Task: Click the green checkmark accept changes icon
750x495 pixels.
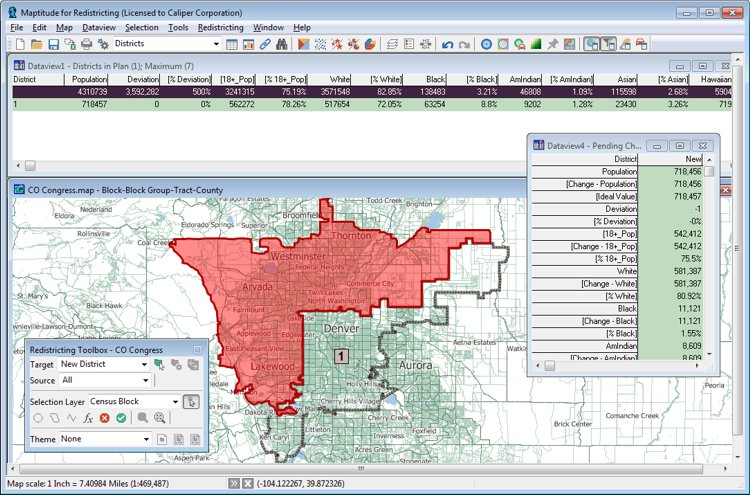Action: 119,417
